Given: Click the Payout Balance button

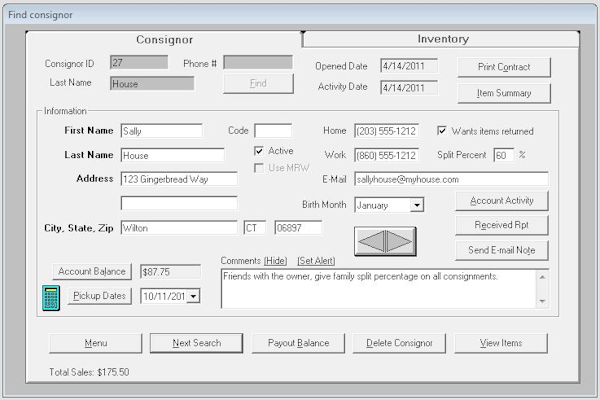Looking at the screenshot, I should coord(298,343).
